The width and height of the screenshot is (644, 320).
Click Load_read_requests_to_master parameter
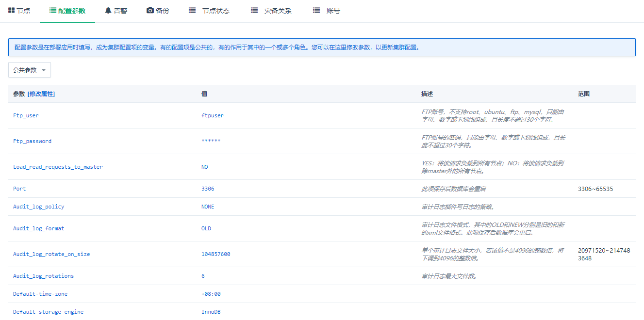58,167
